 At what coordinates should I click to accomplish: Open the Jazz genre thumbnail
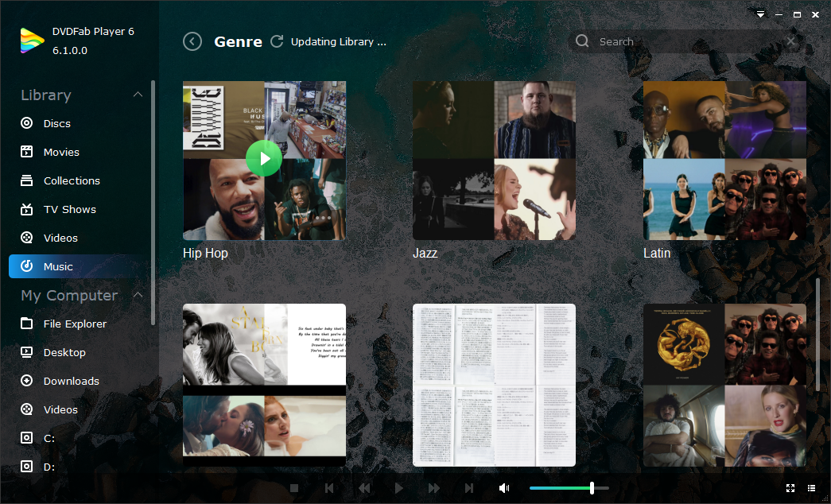tap(494, 161)
